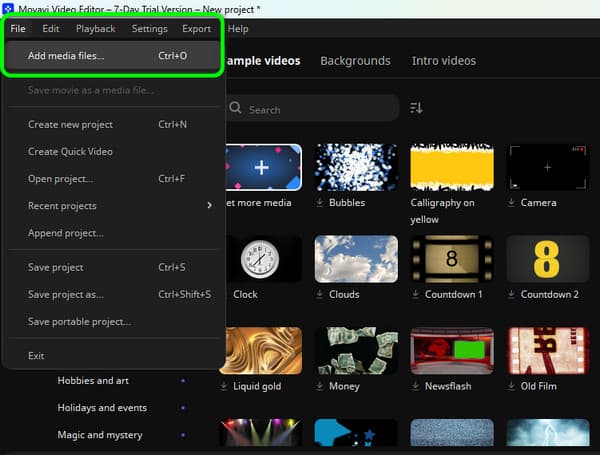Select the stage spotlights video thumbnail

point(261,432)
